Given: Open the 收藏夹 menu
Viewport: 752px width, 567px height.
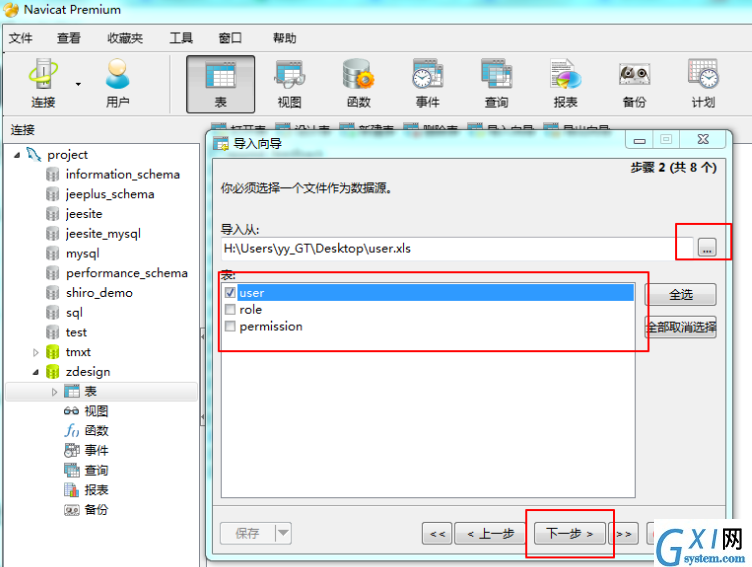Looking at the screenshot, I should pyautogui.click(x=125, y=38).
